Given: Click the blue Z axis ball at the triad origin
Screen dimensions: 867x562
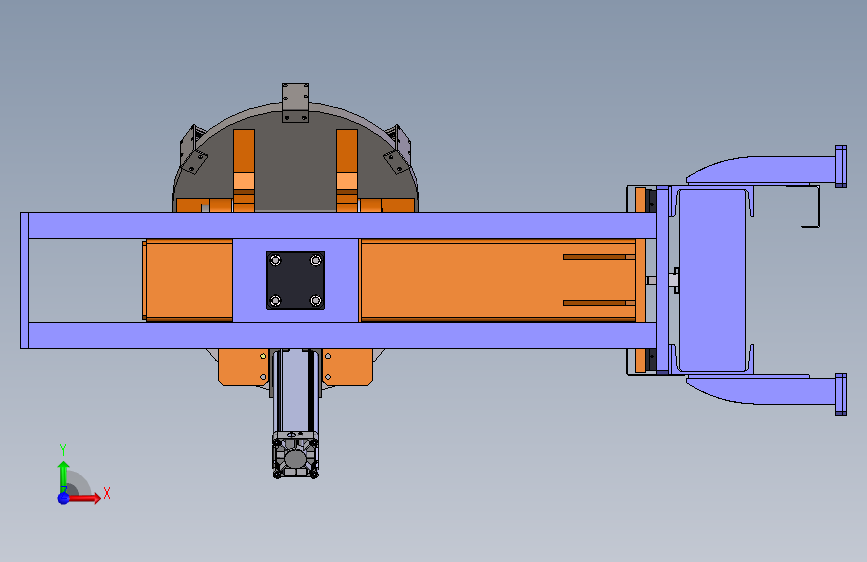Looking at the screenshot, I should point(64,498).
